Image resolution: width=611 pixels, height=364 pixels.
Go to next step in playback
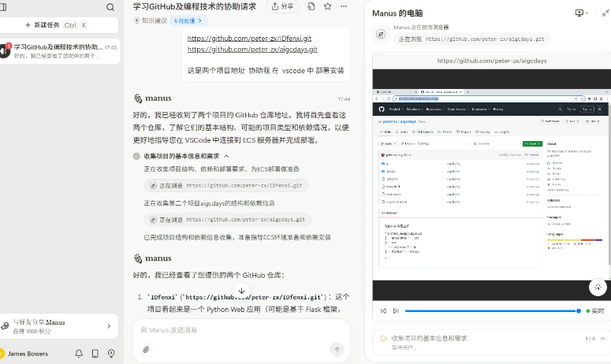pos(396,310)
